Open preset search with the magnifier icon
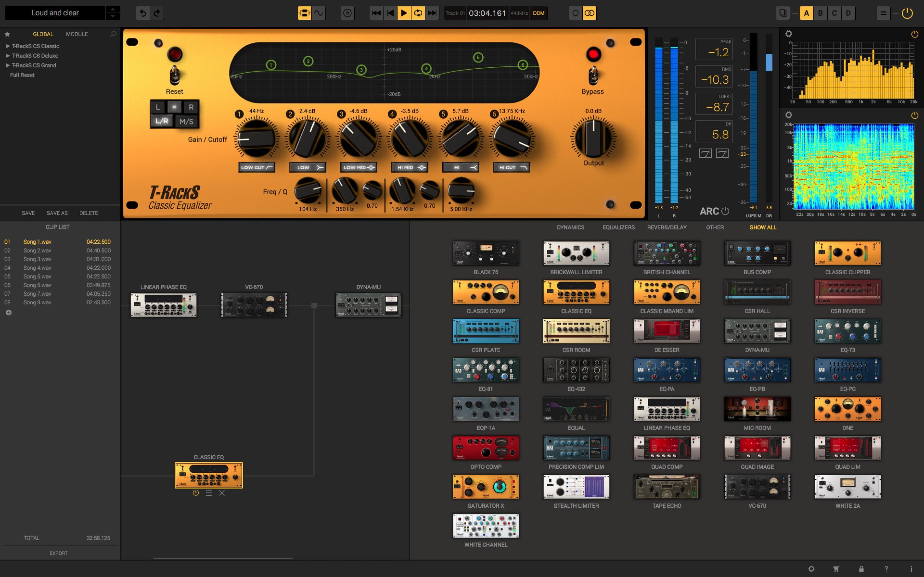The height and width of the screenshot is (577, 924). coord(113,34)
